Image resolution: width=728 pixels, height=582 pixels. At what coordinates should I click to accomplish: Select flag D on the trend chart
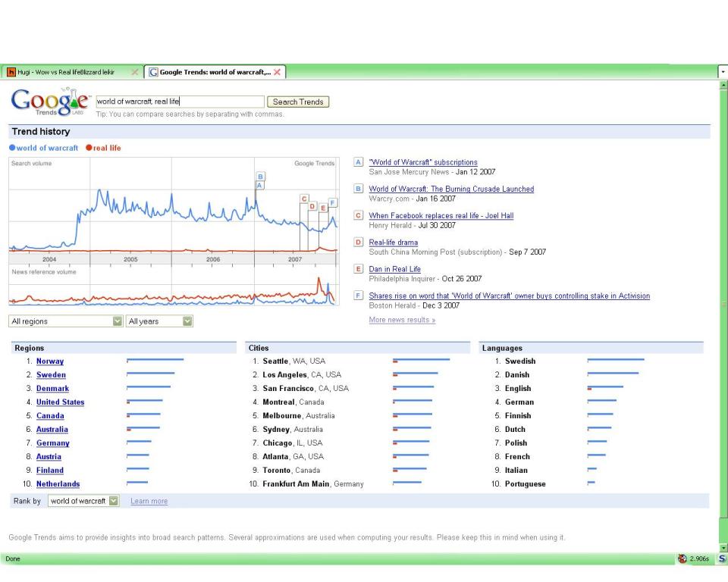pos(312,206)
